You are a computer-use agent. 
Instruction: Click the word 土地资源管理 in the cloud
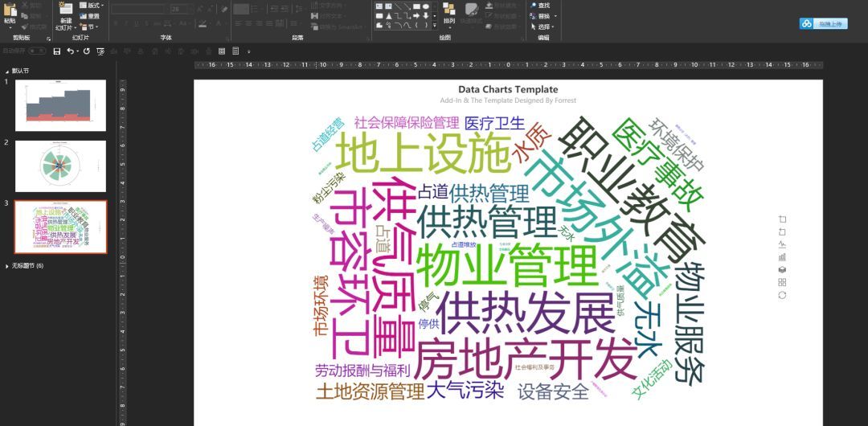coord(371,392)
